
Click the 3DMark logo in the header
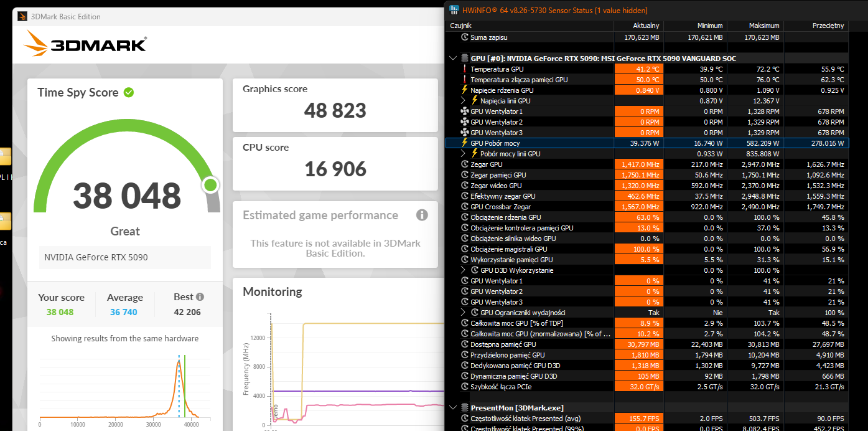click(x=85, y=44)
